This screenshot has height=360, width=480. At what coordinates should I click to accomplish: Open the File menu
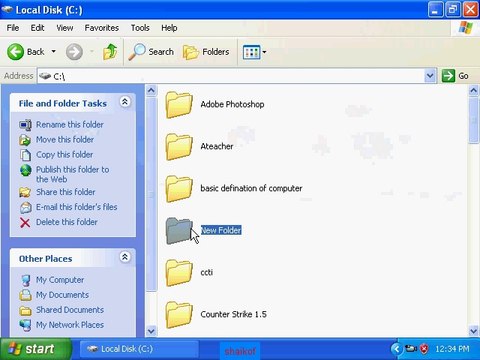click(x=13, y=28)
